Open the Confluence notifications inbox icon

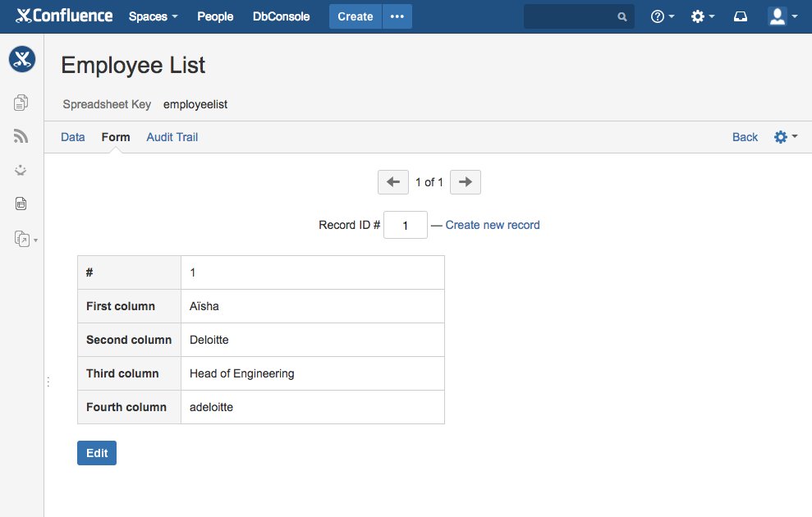click(x=740, y=16)
